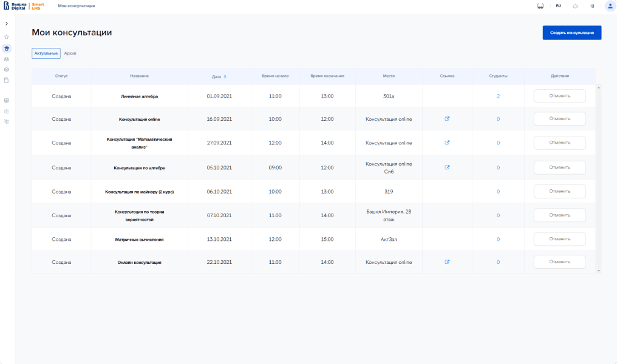Click the Место column header
Screen dimensions: 617x364
[389, 76]
